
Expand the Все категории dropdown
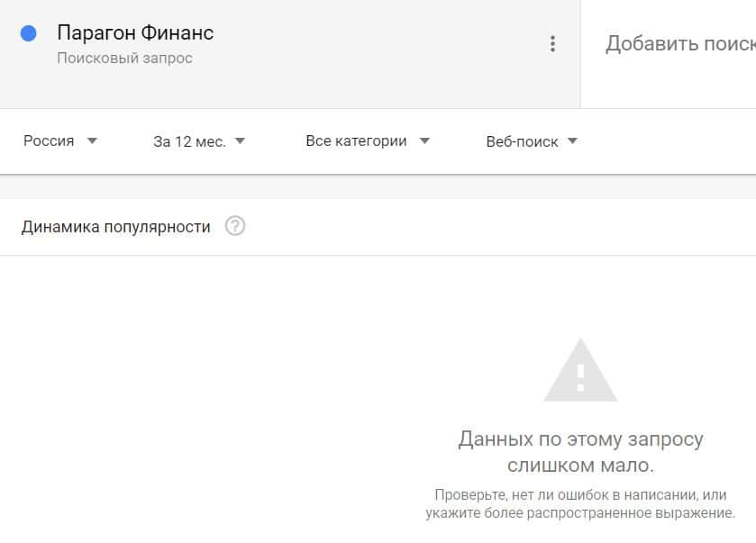point(368,141)
